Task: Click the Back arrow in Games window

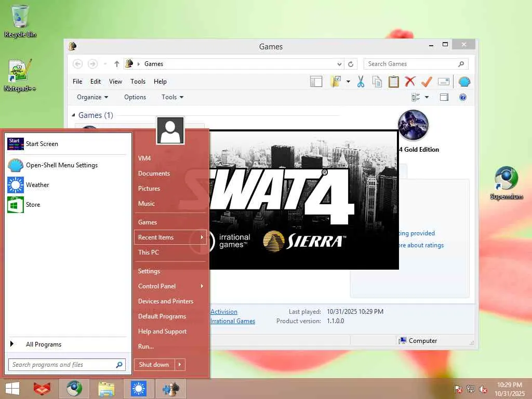Action: pyautogui.click(x=78, y=64)
